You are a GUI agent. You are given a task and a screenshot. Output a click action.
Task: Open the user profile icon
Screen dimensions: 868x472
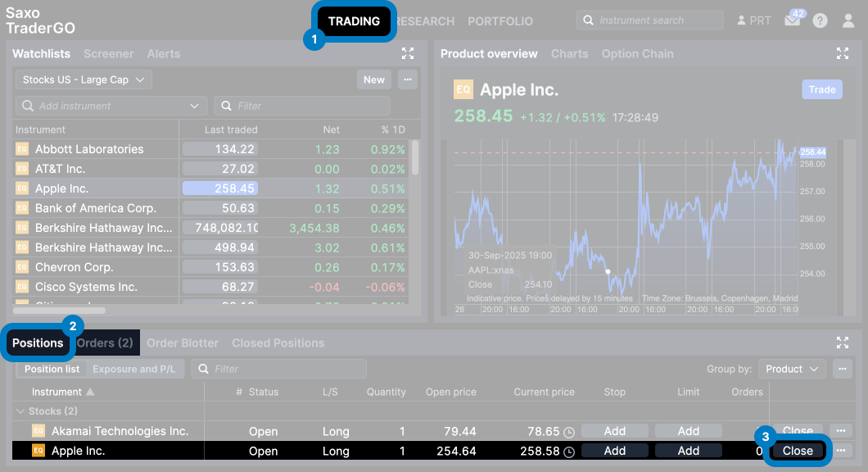click(848, 21)
